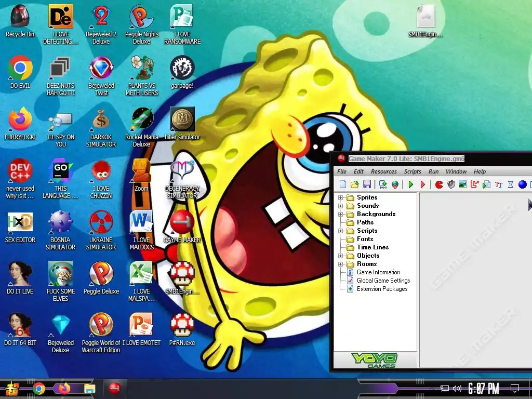
Task: Open Run menu
Action: click(x=434, y=171)
